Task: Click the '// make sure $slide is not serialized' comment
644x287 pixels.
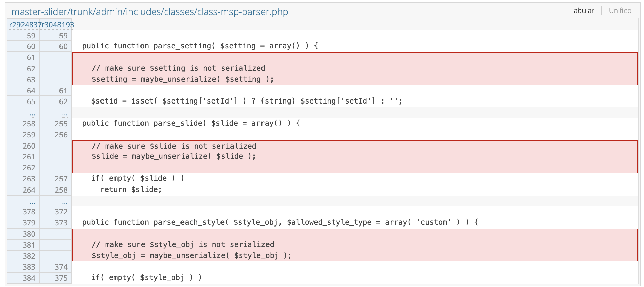Action: click(x=174, y=146)
